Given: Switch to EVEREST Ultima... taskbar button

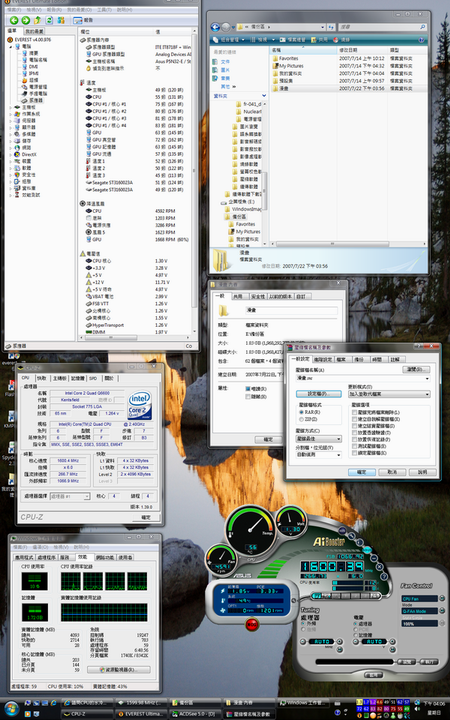Looking at the screenshot, I should tap(140, 714).
